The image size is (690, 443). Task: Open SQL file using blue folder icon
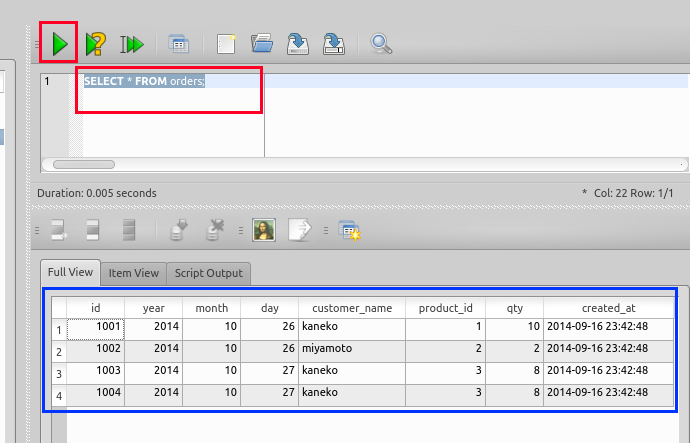tap(262, 44)
